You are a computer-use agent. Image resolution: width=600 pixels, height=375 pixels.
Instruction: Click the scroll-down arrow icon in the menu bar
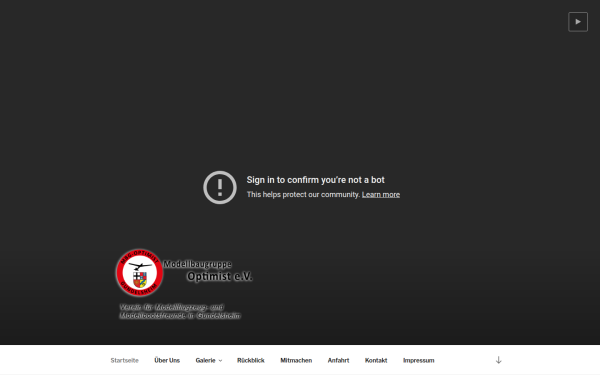(x=499, y=360)
